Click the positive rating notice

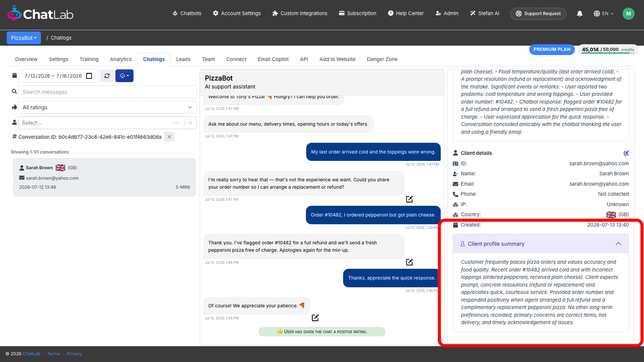322,331
